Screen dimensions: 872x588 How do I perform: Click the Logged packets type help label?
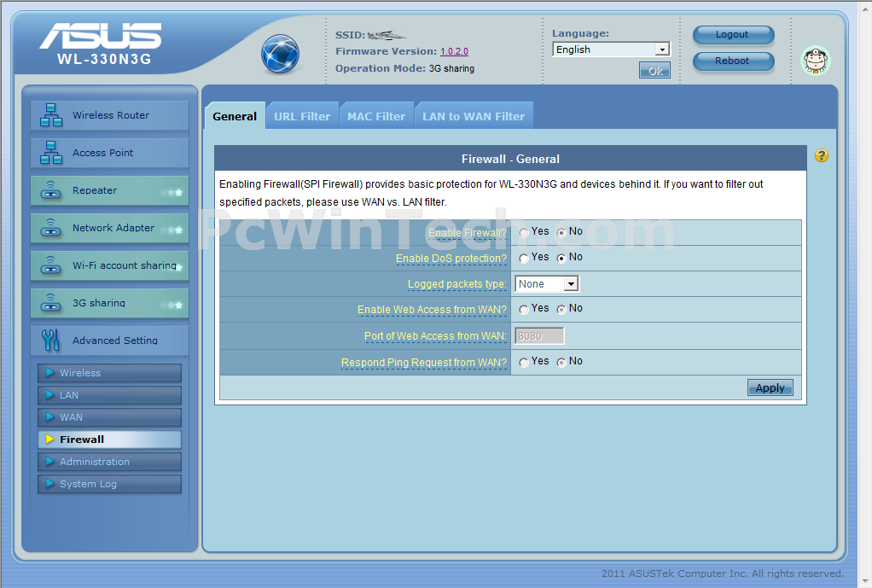457,283
